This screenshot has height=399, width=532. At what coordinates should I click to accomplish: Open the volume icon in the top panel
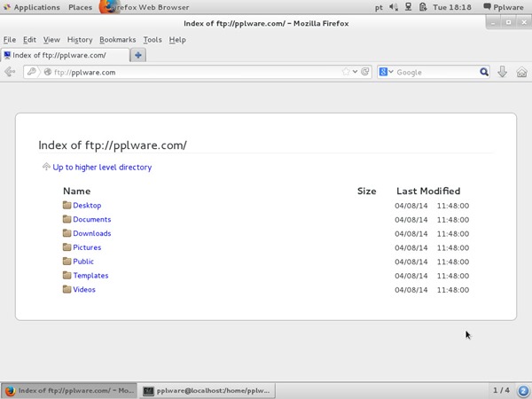394,7
